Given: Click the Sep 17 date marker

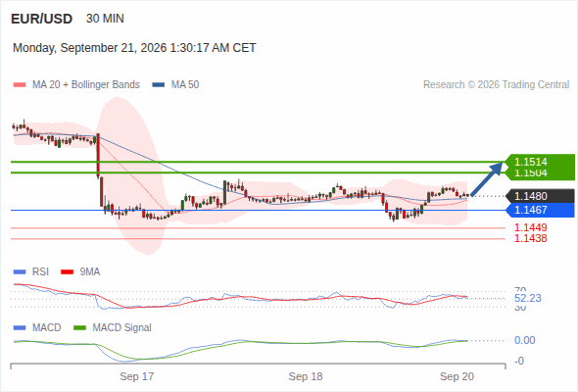Looking at the screenshot, I should pyautogui.click(x=137, y=376).
